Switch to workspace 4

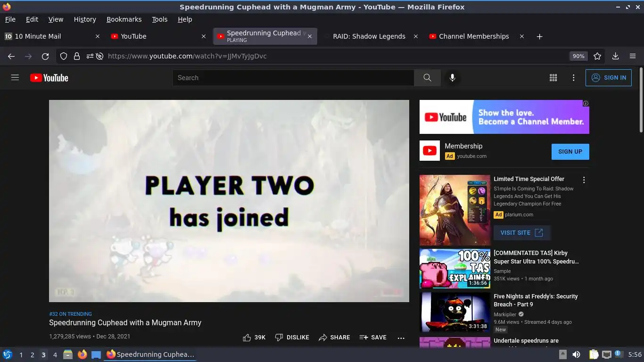click(x=55, y=355)
